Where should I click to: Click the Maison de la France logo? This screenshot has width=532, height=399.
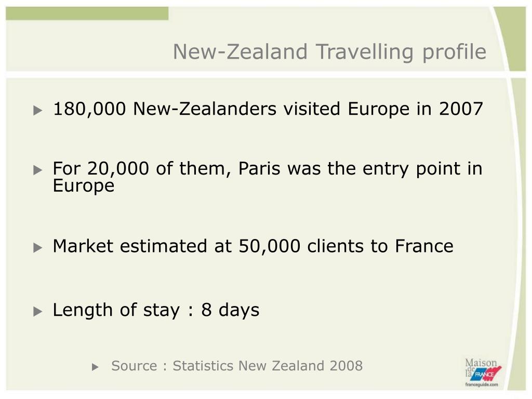click(x=483, y=373)
